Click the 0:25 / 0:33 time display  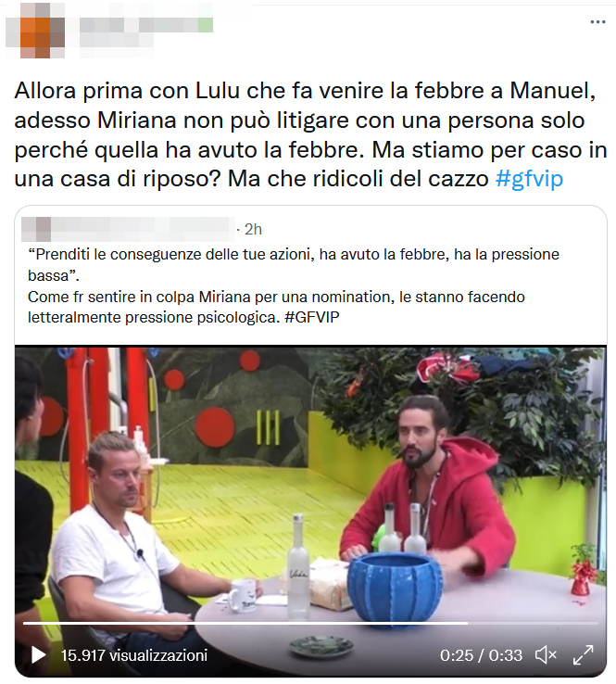click(481, 655)
